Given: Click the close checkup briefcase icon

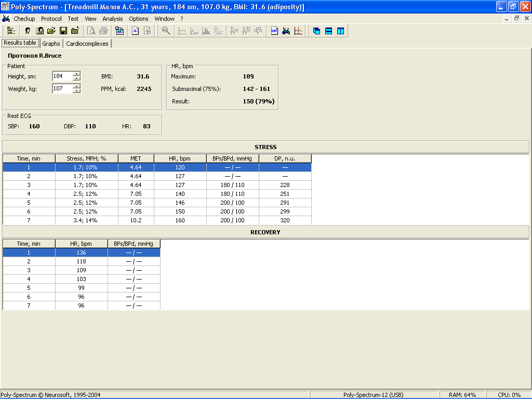Looking at the screenshot, I should (x=75, y=31).
